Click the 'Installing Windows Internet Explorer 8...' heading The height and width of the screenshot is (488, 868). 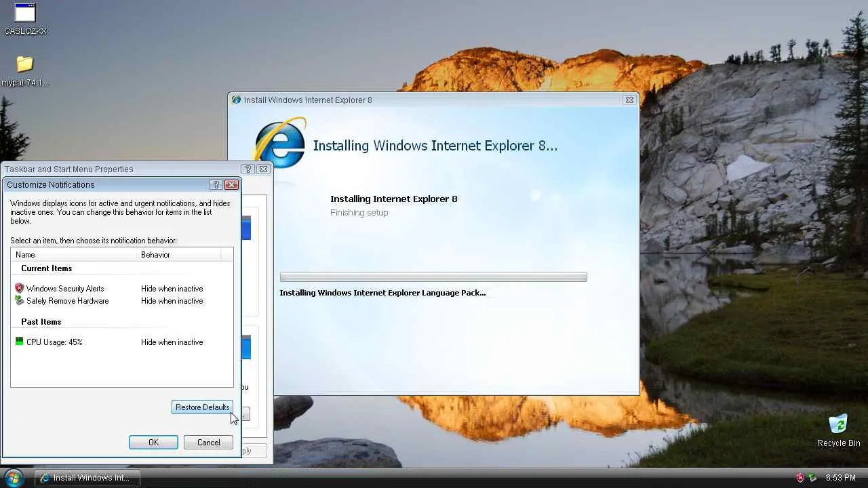coord(435,146)
